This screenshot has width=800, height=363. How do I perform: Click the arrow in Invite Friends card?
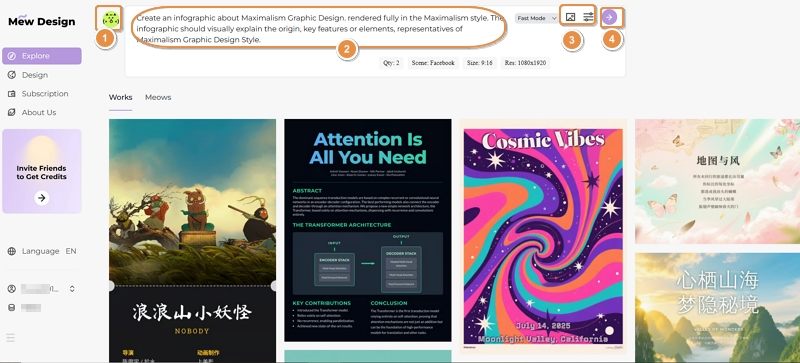[42, 198]
